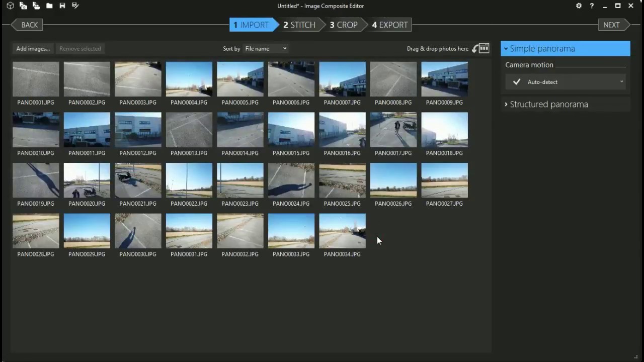Select thumbnail PANO0028.JPG
644x362 pixels.
[36, 231]
